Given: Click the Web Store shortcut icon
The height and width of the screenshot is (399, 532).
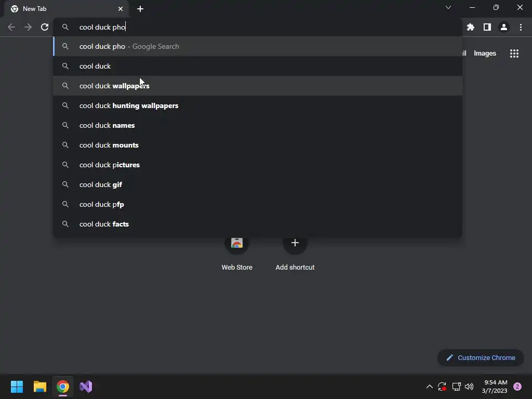Looking at the screenshot, I should 237,243.
